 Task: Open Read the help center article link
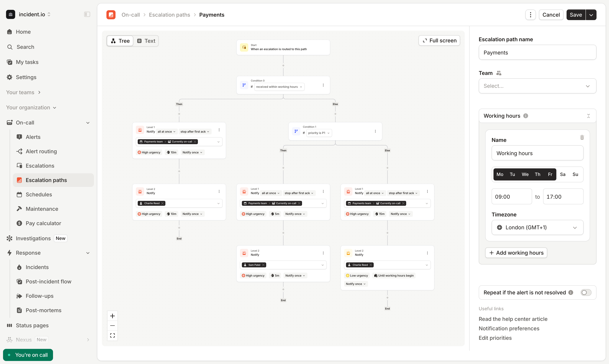[x=513, y=319]
